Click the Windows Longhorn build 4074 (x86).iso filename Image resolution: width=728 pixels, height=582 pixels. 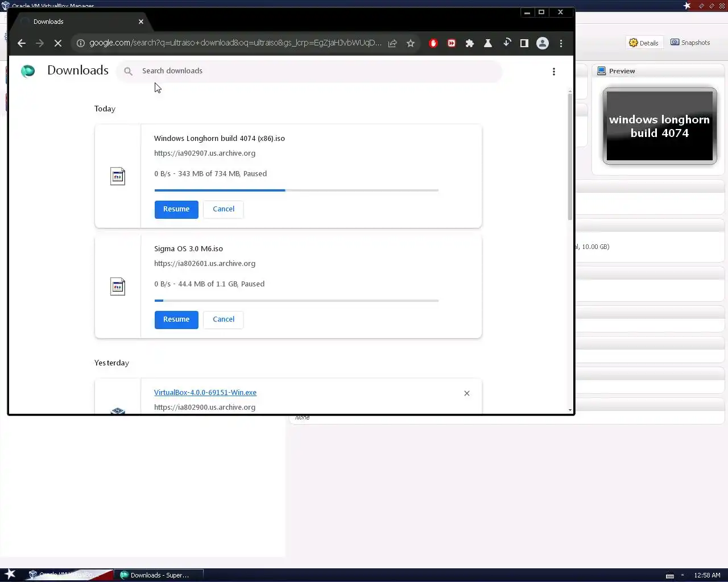(x=220, y=139)
